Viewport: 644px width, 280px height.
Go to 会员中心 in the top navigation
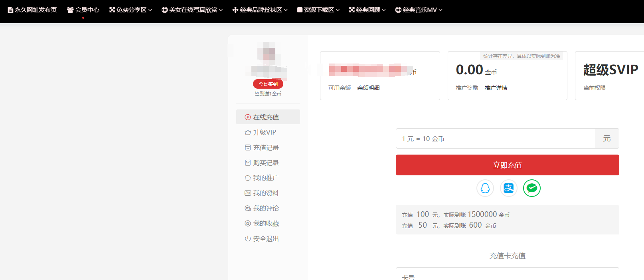coord(83,10)
